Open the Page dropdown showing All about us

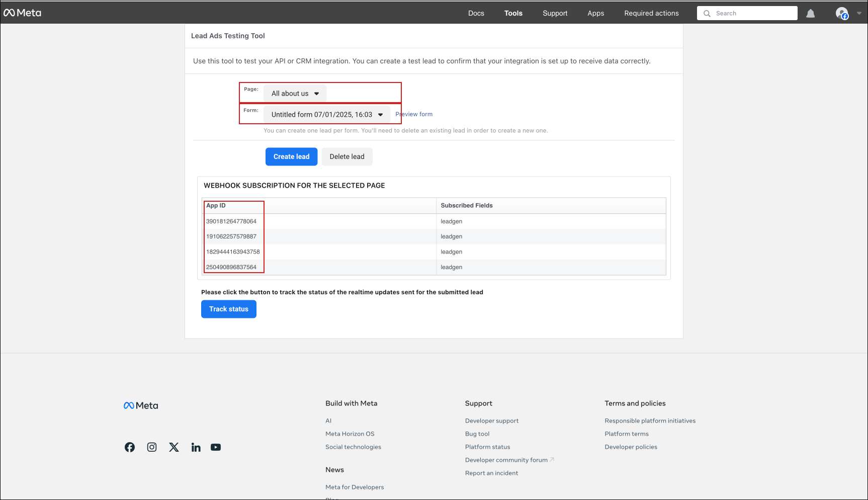(295, 94)
